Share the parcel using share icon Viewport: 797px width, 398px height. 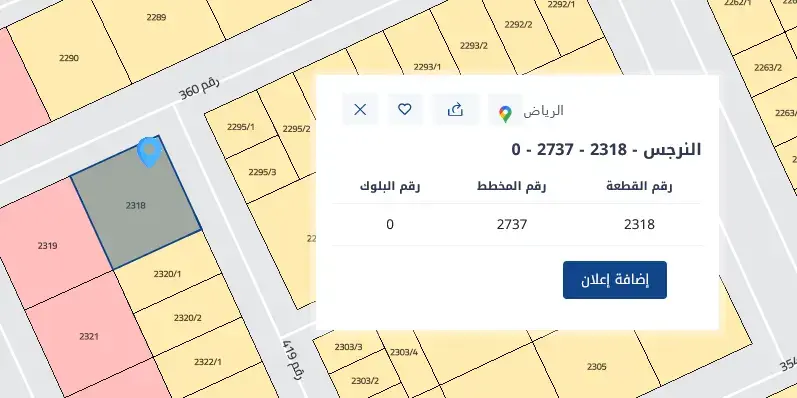click(455, 109)
